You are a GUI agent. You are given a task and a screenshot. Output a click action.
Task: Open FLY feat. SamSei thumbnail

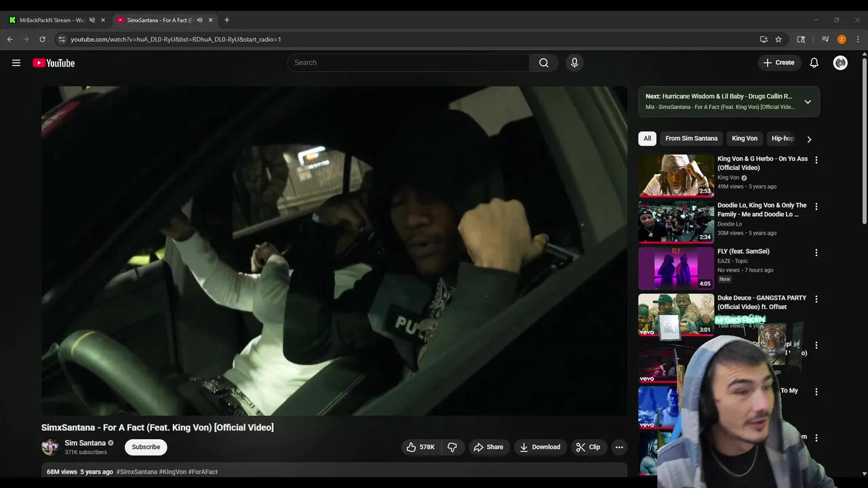(676, 268)
